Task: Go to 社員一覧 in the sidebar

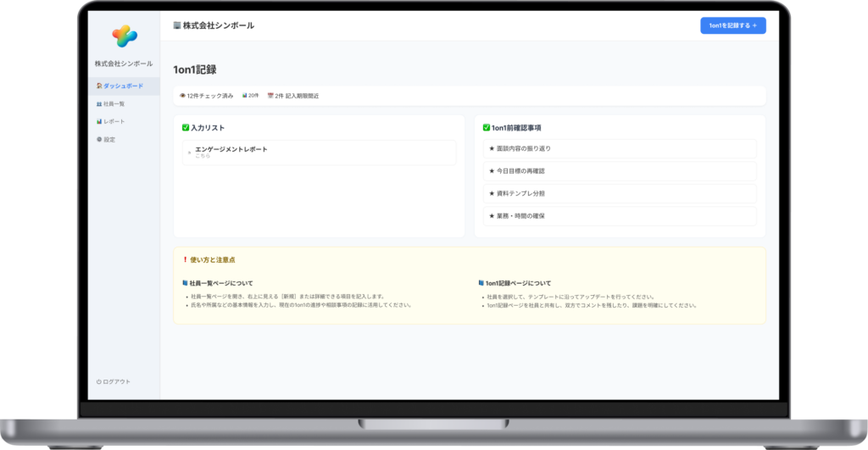Action: (113, 103)
